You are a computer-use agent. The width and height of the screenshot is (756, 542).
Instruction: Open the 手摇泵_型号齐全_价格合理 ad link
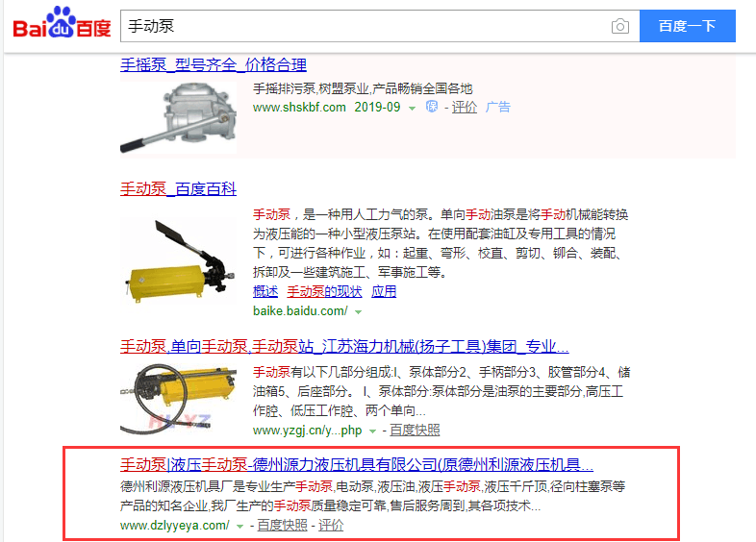214,64
